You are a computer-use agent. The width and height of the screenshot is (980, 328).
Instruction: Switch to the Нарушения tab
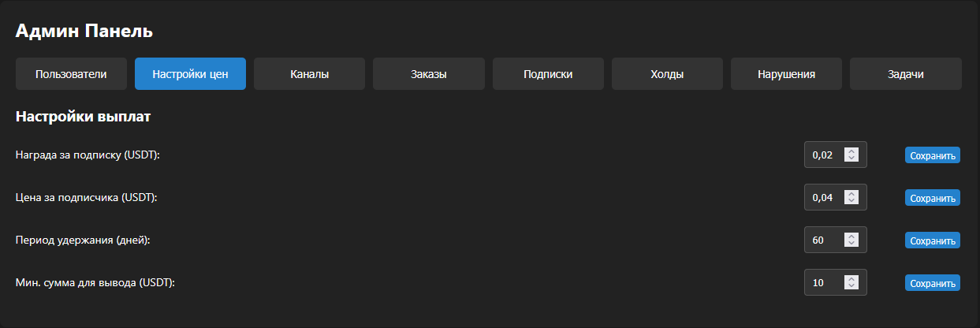pyautogui.click(x=786, y=74)
